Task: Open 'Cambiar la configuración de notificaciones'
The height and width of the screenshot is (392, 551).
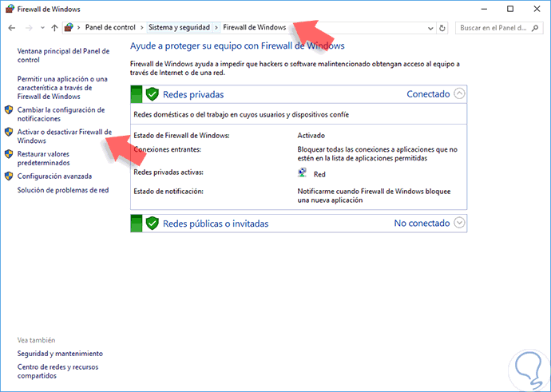Action: [x=61, y=114]
